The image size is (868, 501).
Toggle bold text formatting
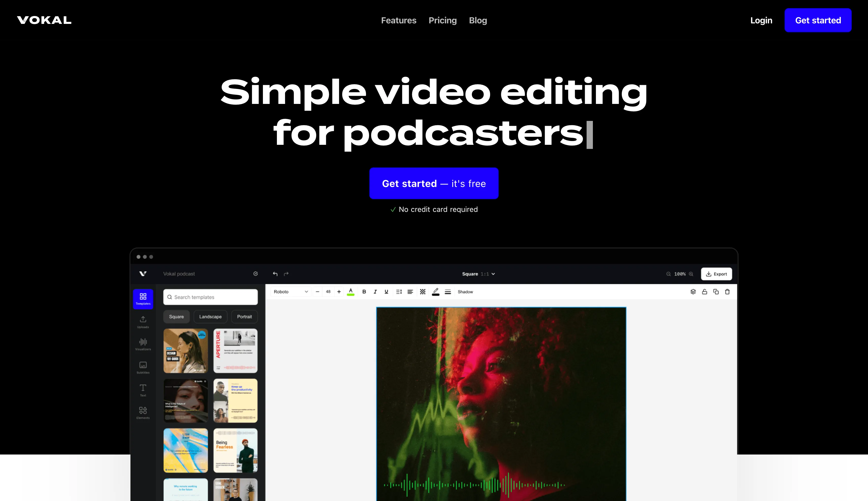click(x=364, y=292)
